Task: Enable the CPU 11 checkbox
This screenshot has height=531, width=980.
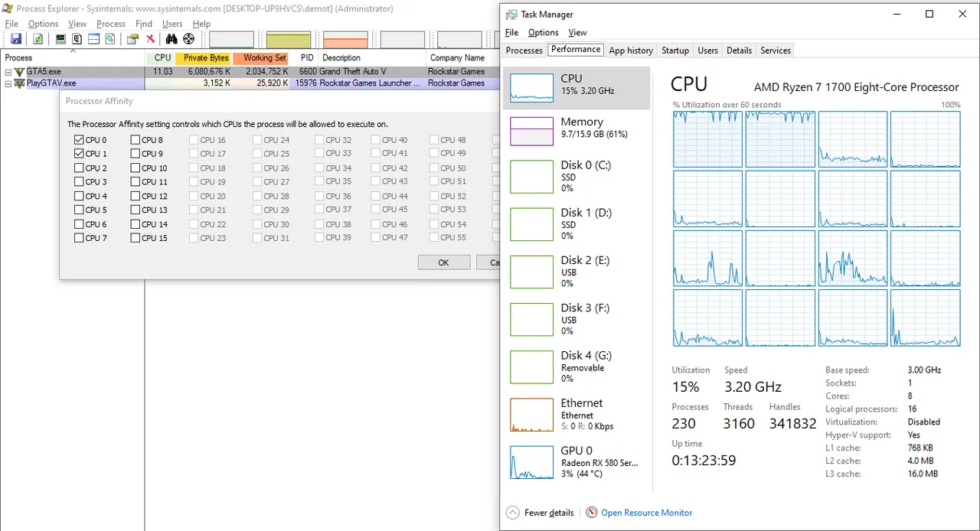Action: click(135, 182)
